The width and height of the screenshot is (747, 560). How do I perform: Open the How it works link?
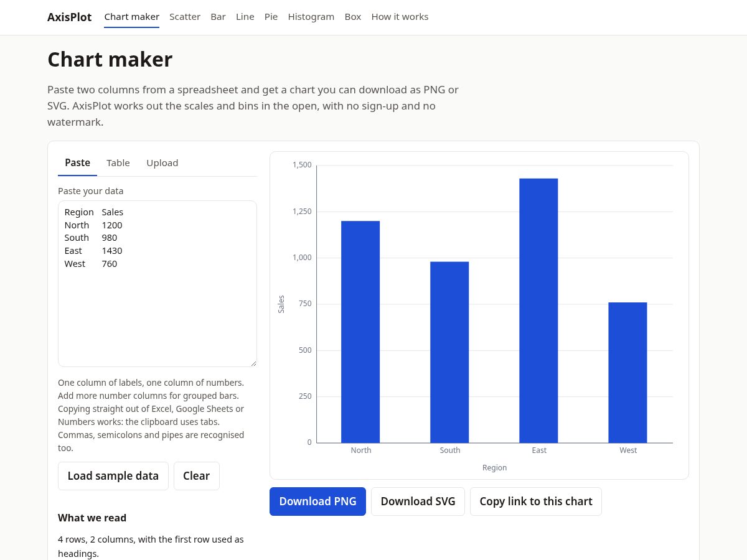pyautogui.click(x=400, y=17)
